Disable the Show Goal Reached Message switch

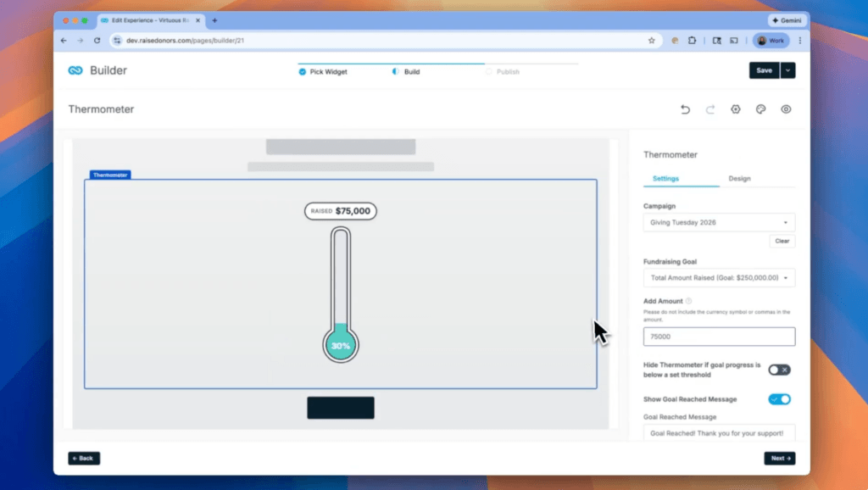(x=780, y=399)
